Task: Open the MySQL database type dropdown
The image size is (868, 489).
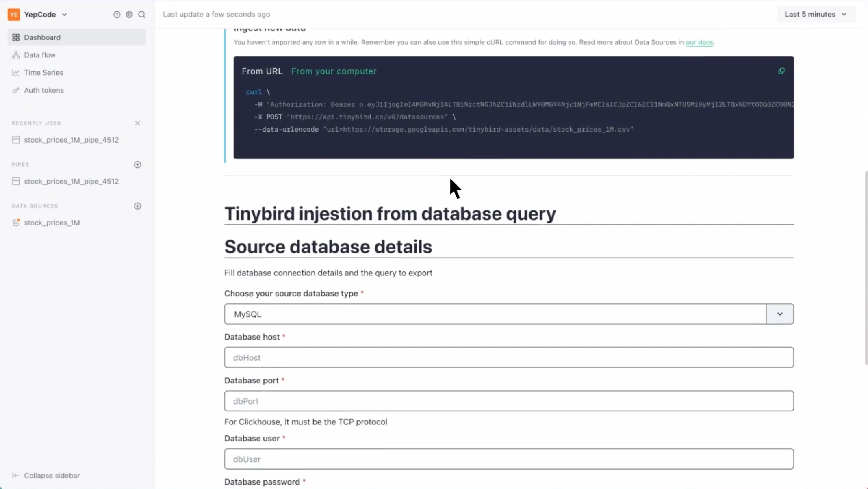Action: click(779, 314)
